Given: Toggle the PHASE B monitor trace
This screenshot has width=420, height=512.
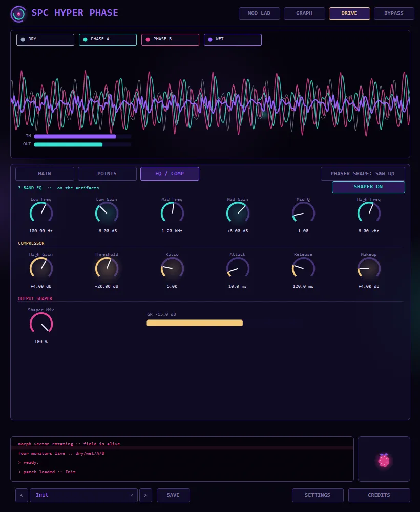Looking at the screenshot, I should click(x=170, y=39).
